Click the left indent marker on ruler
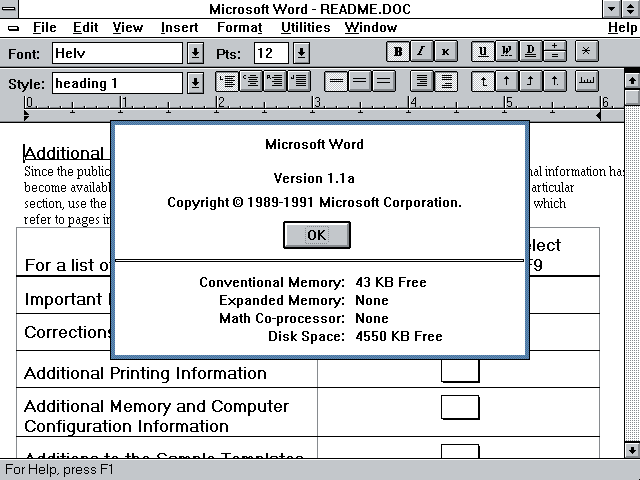The height and width of the screenshot is (480, 640). (26, 116)
